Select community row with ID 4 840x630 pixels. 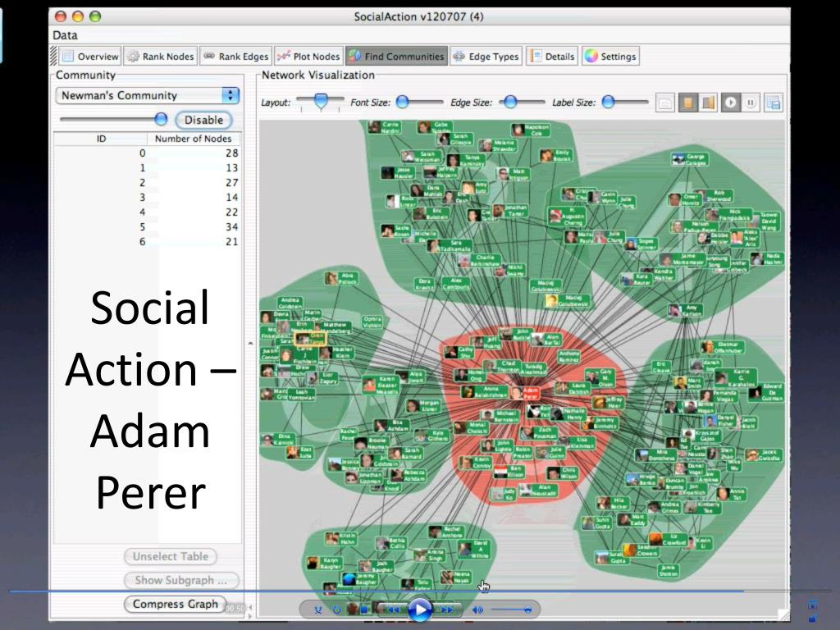point(148,212)
